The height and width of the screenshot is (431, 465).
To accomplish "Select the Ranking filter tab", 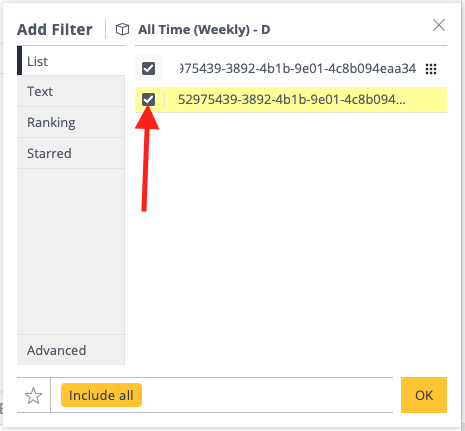I will pos(71,122).
